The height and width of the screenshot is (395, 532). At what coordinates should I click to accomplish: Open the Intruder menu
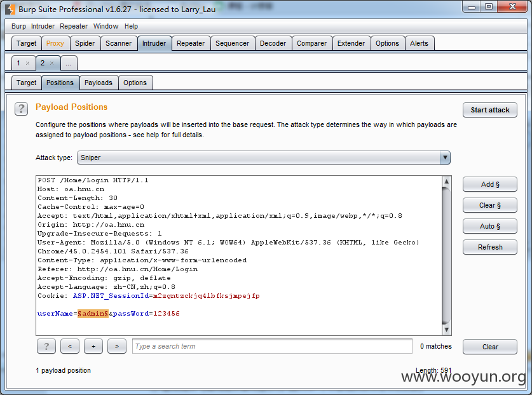coord(43,26)
